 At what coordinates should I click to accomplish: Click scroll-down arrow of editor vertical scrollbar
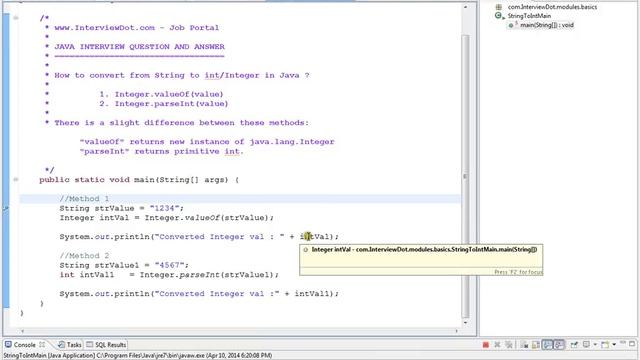(465, 323)
